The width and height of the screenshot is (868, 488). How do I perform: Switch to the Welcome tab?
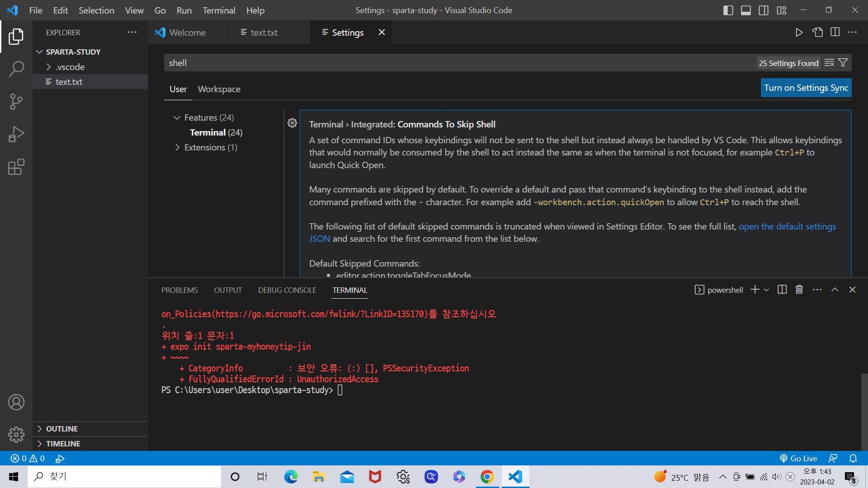[188, 32]
